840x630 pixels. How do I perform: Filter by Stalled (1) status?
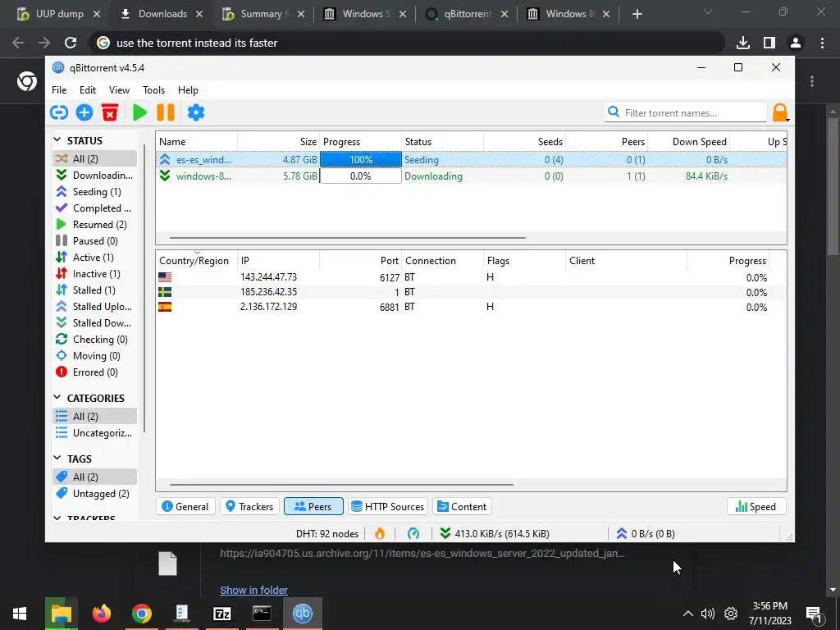(x=95, y=290)
